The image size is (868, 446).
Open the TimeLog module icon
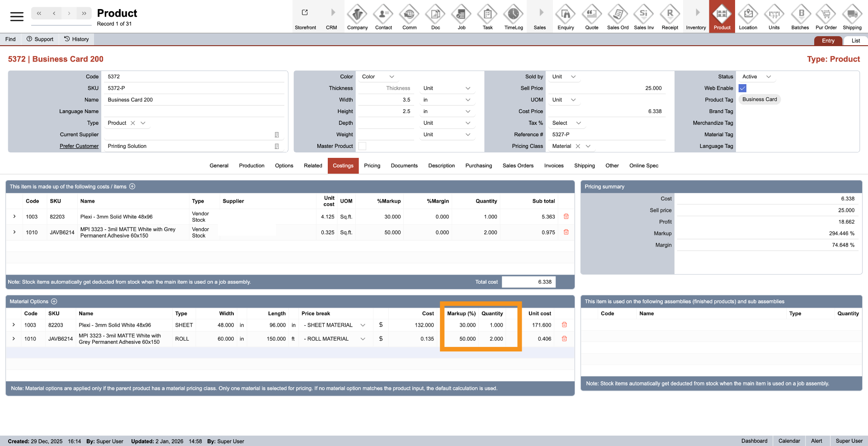tap(514, 14)
